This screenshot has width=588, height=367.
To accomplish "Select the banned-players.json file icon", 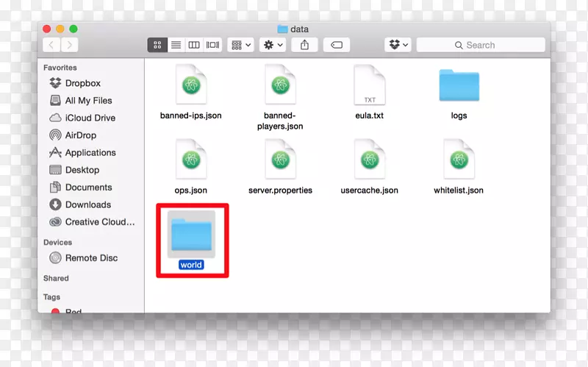I will [x=280, y=85].
